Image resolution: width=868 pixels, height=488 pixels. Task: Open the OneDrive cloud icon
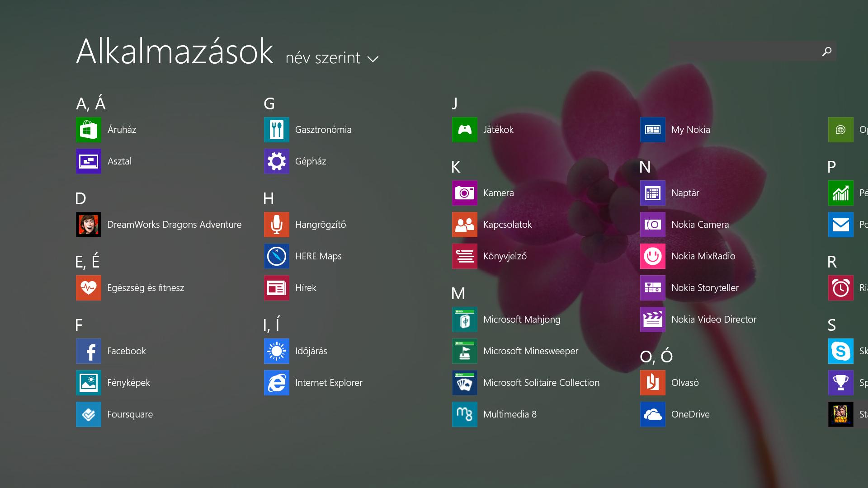(653, 414)
